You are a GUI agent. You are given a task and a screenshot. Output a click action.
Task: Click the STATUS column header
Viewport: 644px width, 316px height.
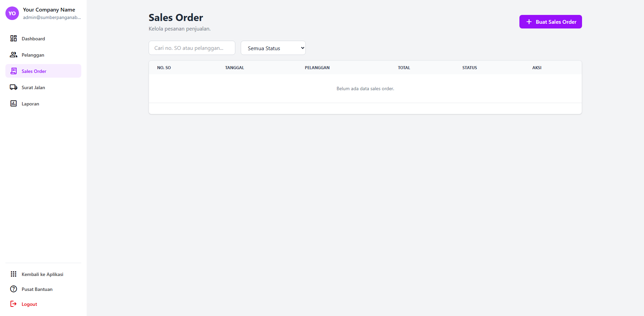(x=469, y=67)
